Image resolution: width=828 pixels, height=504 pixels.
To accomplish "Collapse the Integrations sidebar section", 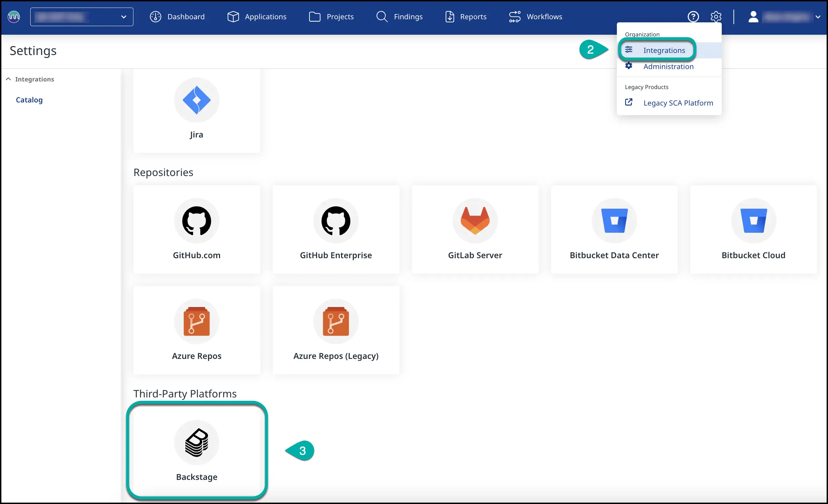I will (x=9, y=79).
